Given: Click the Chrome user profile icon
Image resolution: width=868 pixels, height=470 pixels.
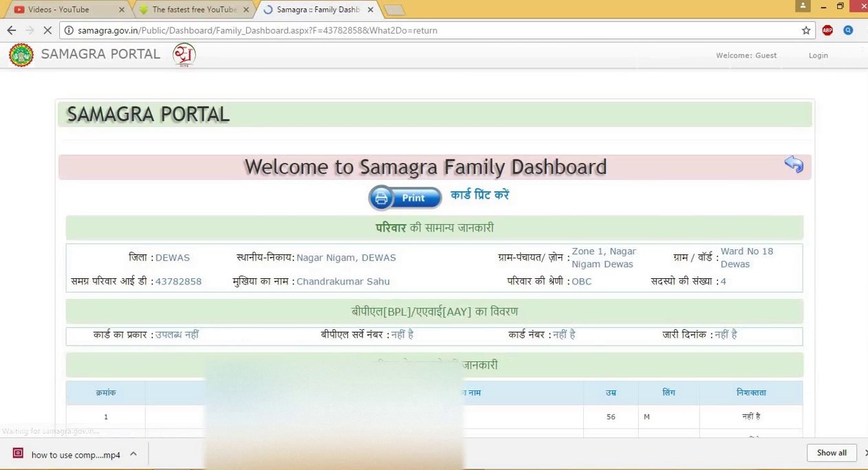Looking at the screenshot, I should 803,6.
